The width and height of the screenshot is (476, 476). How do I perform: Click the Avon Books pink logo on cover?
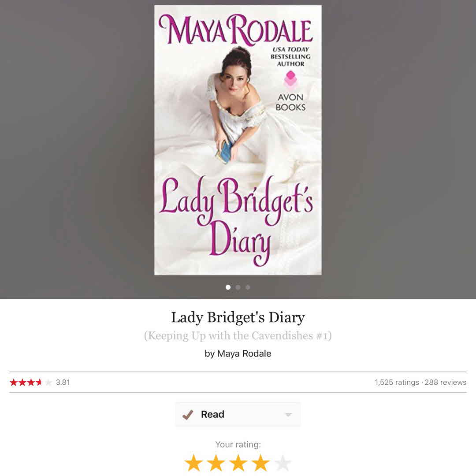point(290,79)
